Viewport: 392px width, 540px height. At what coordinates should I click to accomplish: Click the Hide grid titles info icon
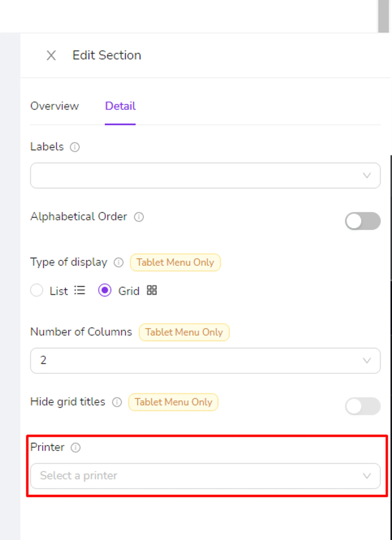coord(117,402)
